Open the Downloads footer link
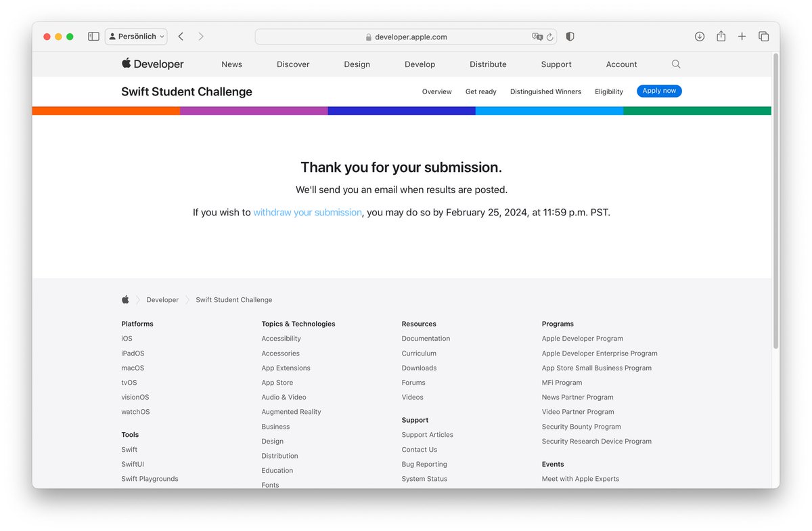 (x=419, y=368)
